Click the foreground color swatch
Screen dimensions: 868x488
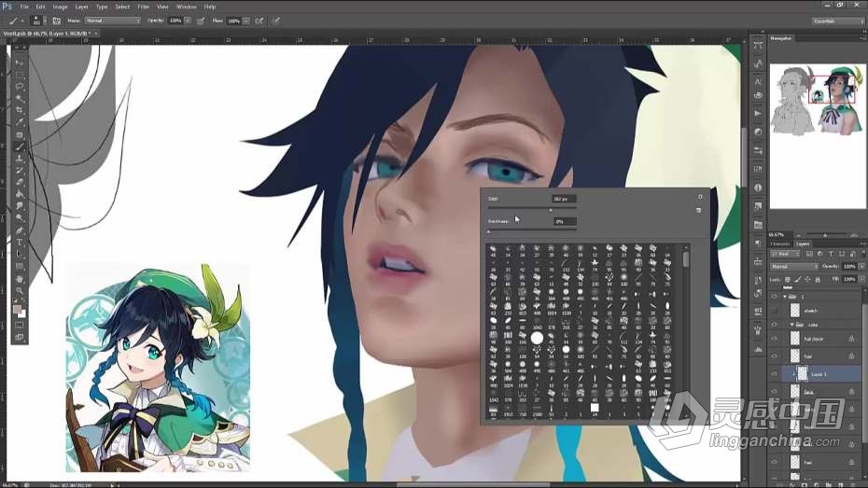coord(17,309)
